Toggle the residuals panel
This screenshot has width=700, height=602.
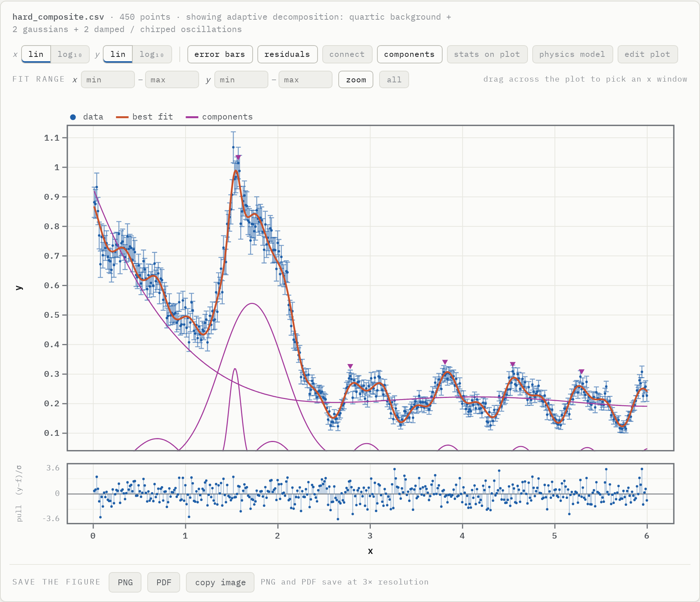pos(287,54)
